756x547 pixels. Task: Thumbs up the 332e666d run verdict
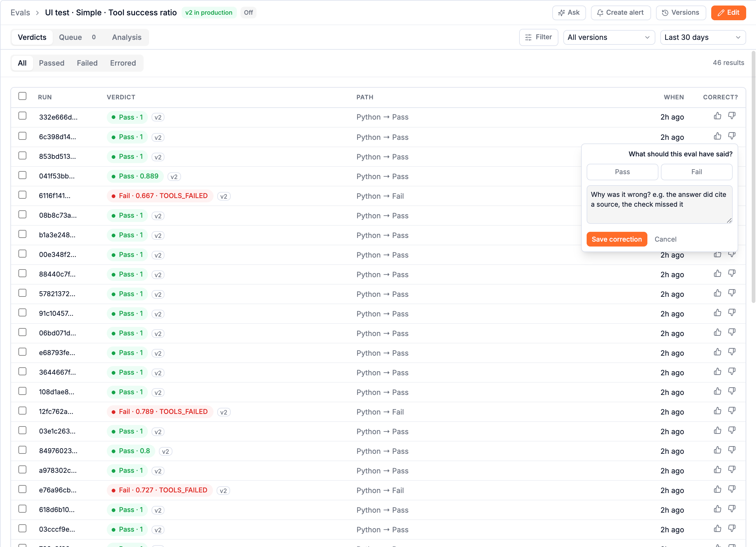tap(717, 116)
